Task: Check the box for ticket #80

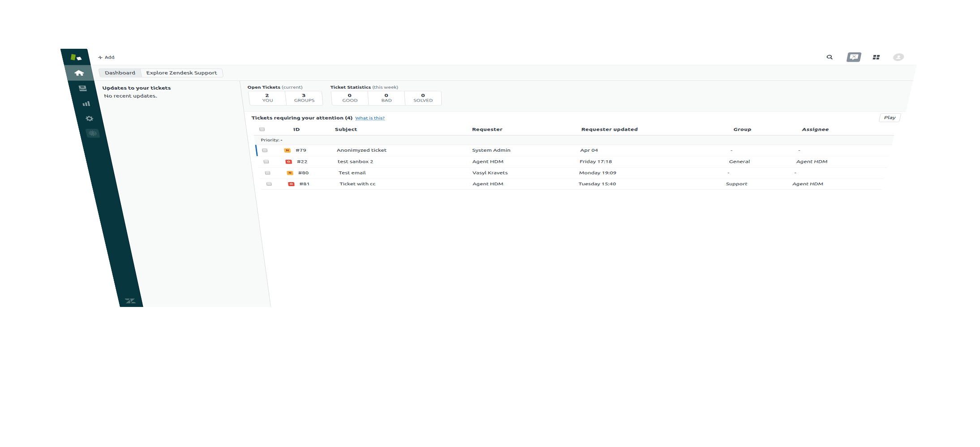Action: tap(267, 173)
